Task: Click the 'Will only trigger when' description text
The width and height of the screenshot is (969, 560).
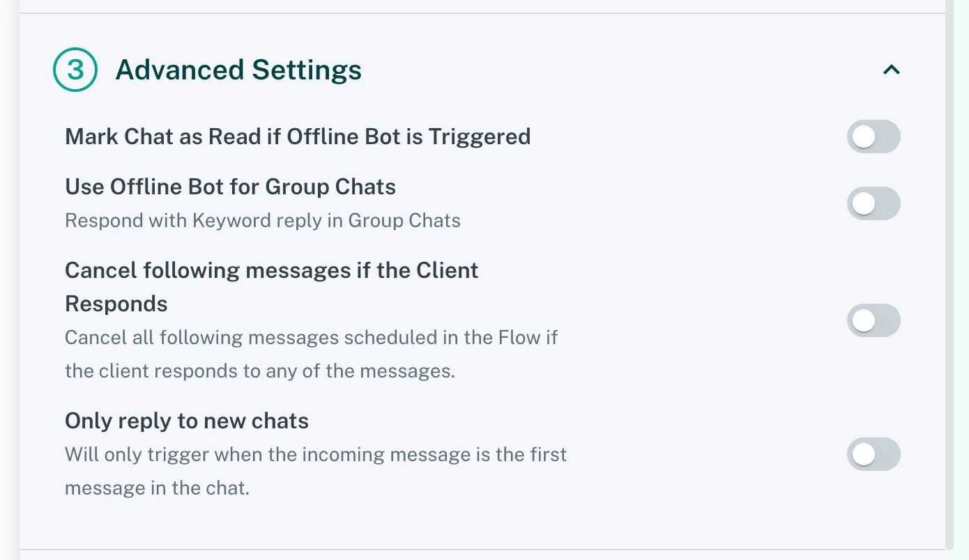Action: (315, 455)
